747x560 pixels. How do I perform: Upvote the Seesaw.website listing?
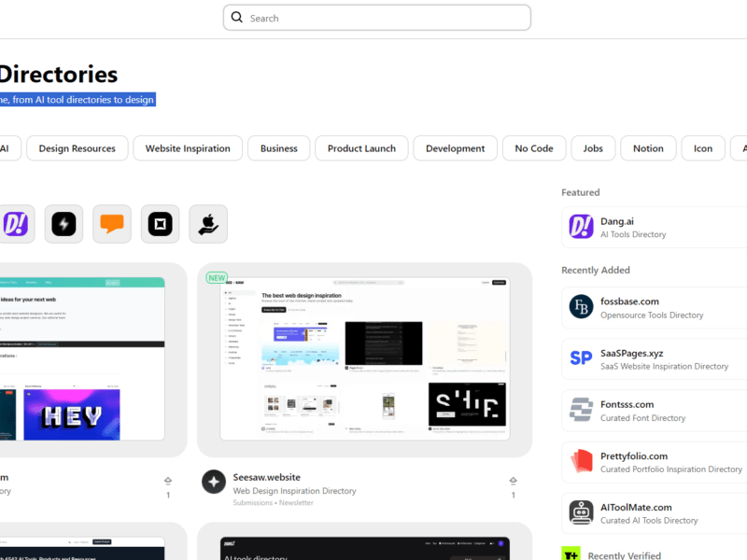[513, 482]
